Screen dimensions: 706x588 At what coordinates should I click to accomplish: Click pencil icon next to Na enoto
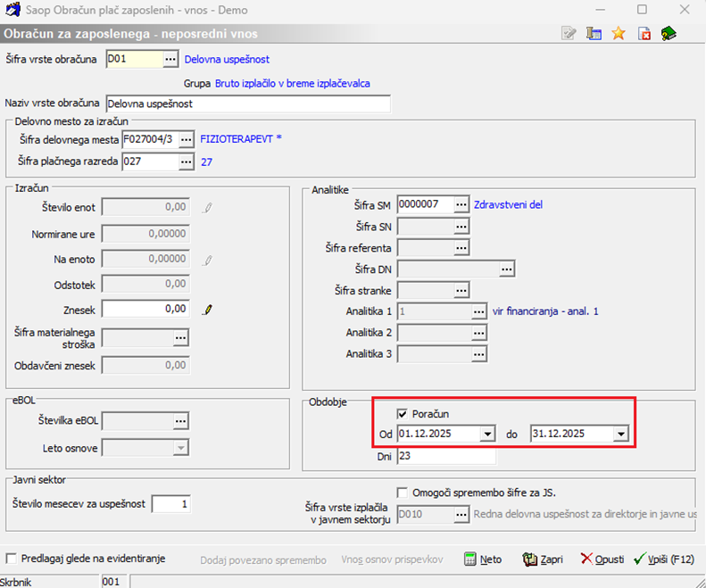pos(207,260)
